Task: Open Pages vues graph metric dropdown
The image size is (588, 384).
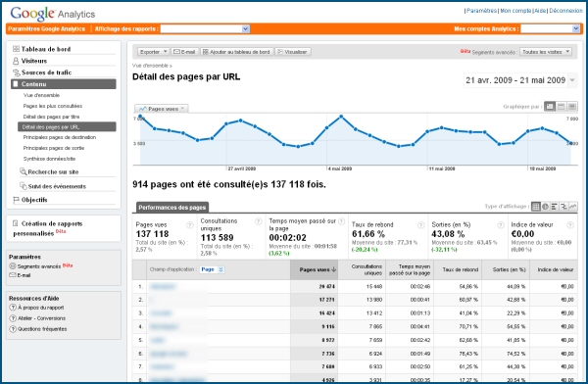Action: [x=162, y=109]
